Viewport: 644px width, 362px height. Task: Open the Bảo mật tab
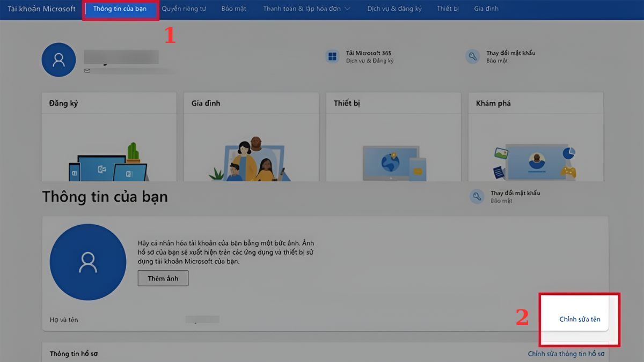pyautogui.click(x=234, y=9)
